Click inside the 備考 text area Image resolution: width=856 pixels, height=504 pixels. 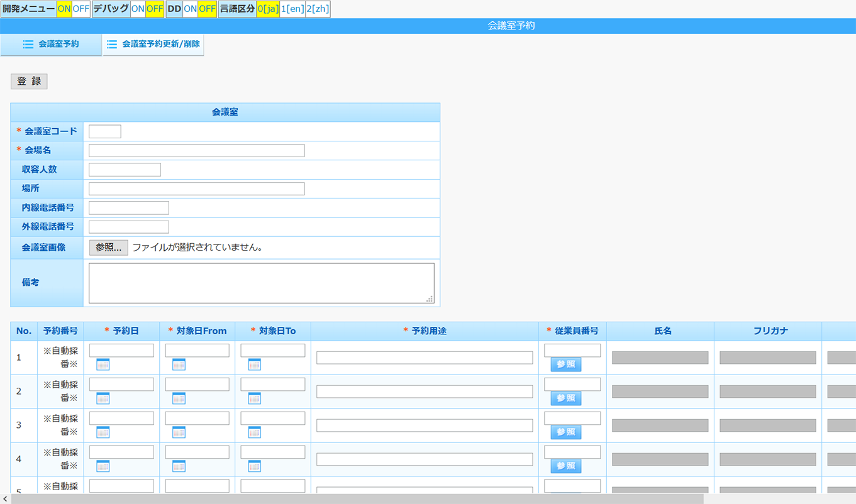[x=262, y=283]
